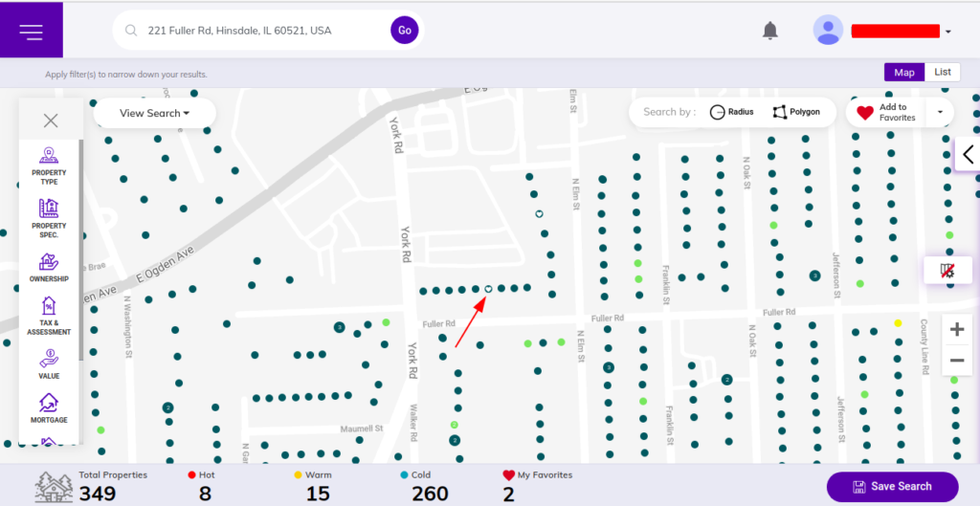Expand right side panel chevron

coord(969,154)
